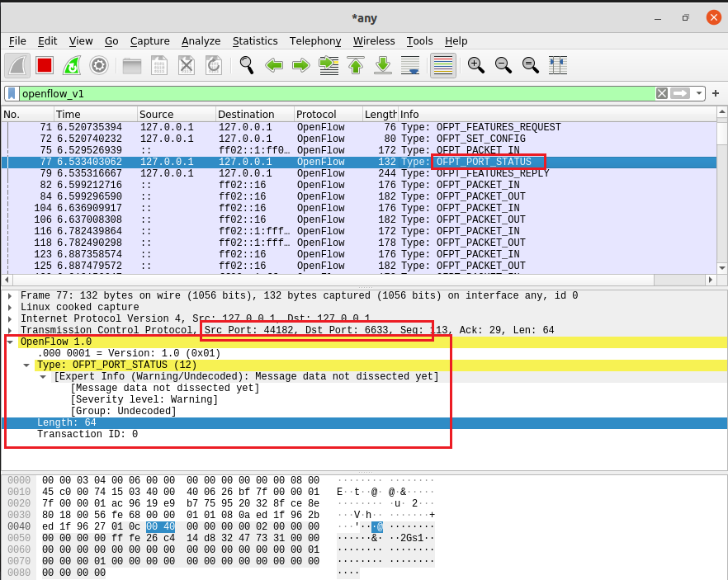Sort packets by Protocol column header
This screenshot has width=728, height=580.
329,114
